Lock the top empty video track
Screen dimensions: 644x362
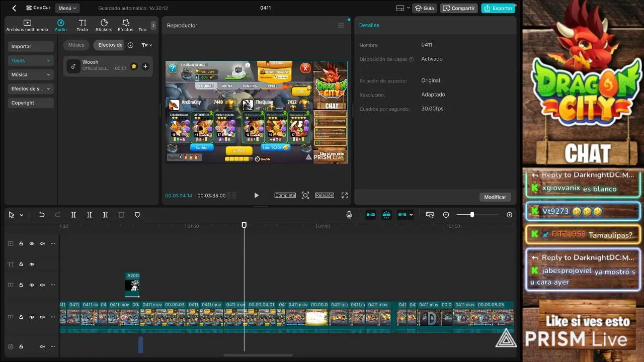point(21,243)
